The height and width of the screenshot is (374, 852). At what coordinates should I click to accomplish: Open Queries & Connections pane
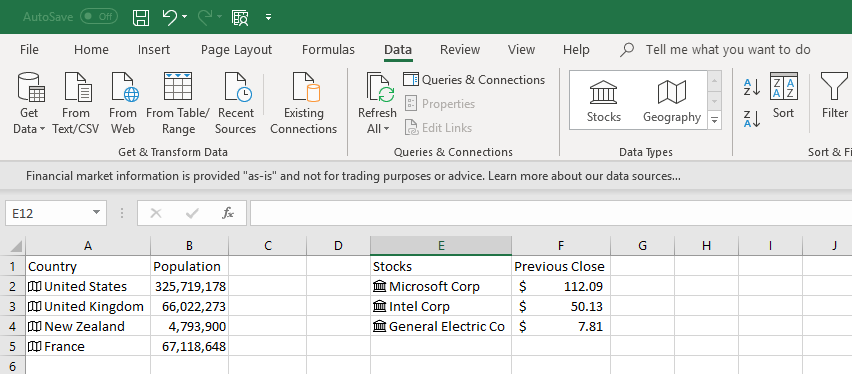(x=474, y=79)
